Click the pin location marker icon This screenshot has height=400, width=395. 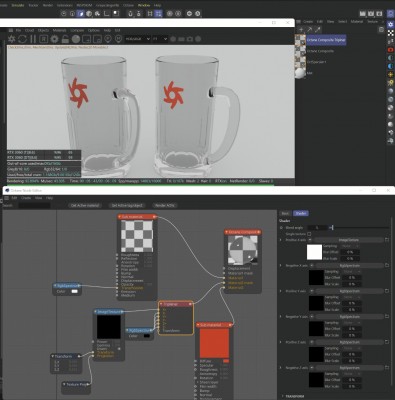coord(108,39)
